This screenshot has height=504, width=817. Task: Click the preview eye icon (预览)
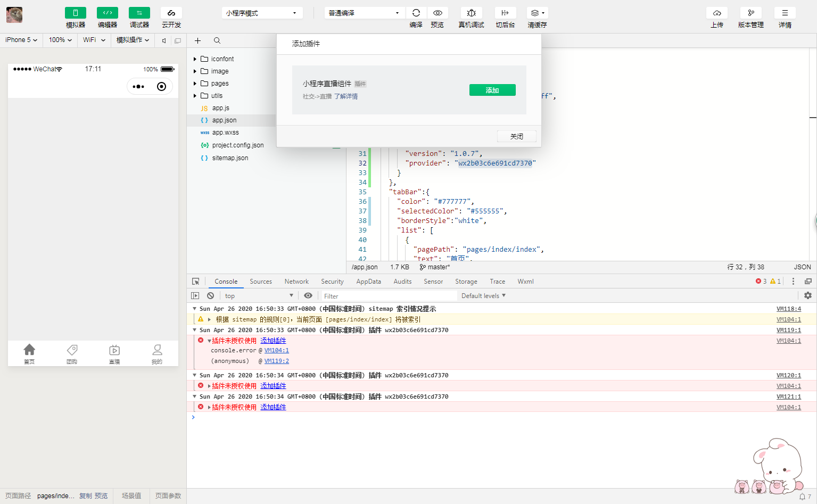point(438,13)
